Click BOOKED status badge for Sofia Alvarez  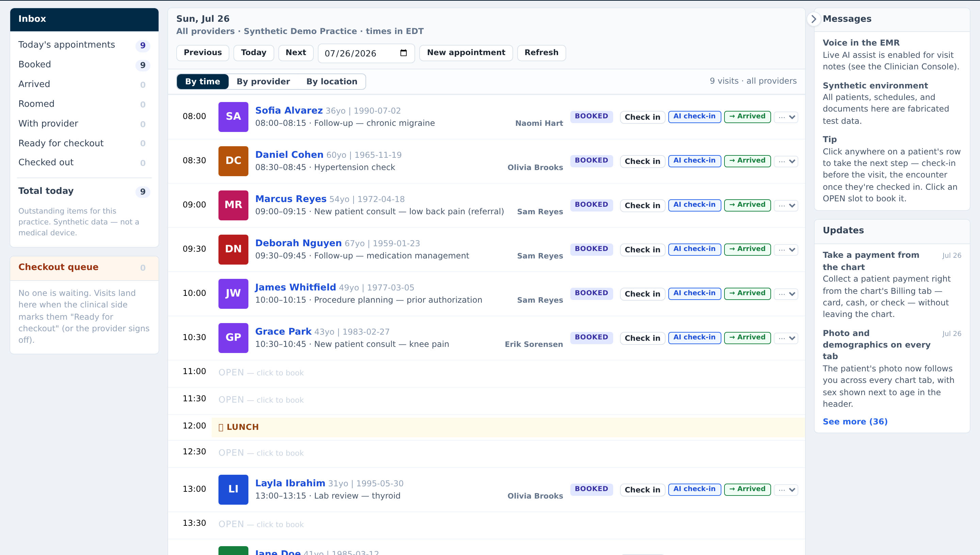[591, 116]
